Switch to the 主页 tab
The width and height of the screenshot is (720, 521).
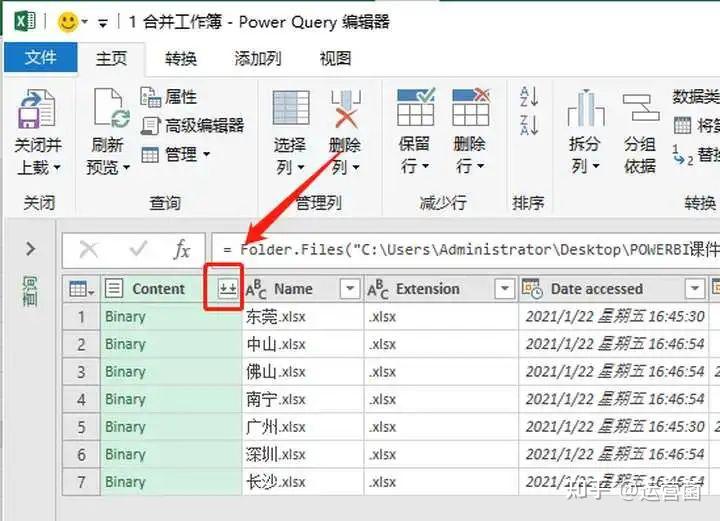tap(111, 58)
